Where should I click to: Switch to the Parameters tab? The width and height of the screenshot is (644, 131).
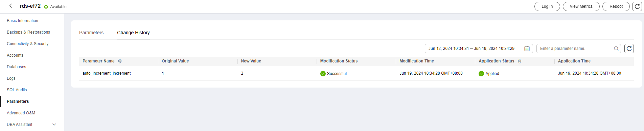91,33
